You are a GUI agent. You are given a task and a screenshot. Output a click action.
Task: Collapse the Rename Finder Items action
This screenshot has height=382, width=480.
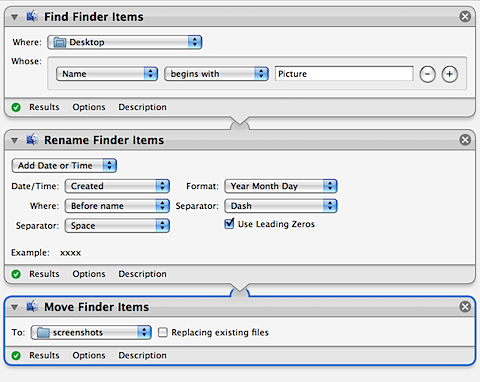pos(14,140)
